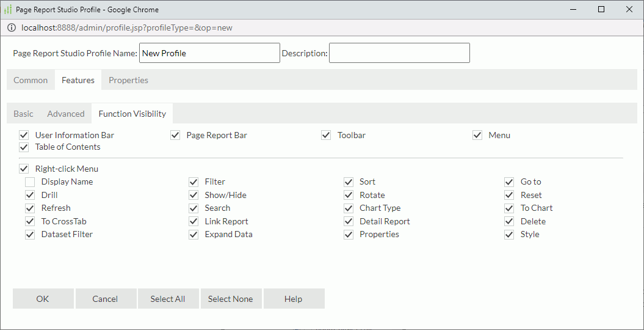Uncheck the Toolbar visibility checkbox
The width and height of the screenshot is (644, 330).
326,135
